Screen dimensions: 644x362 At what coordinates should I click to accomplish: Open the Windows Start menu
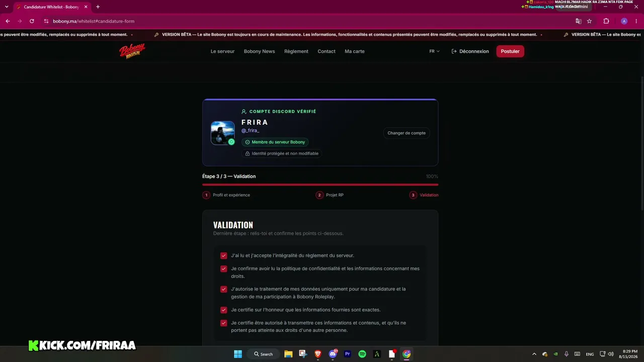pyautogui.click(x=238, y=354)
